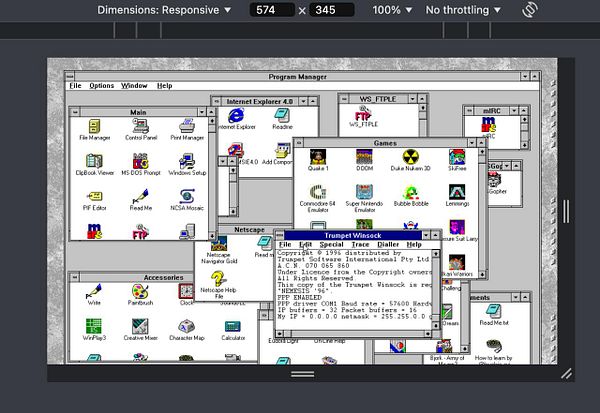This screenshot has width=600, height=413.
Task: Open Program Manager Window menu
Action: pyautogui.click(x=134, y=86)
